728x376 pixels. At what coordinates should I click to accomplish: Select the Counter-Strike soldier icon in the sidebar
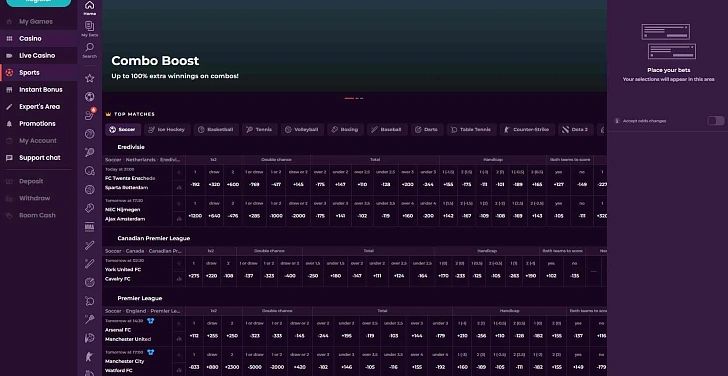pos(90,357)
